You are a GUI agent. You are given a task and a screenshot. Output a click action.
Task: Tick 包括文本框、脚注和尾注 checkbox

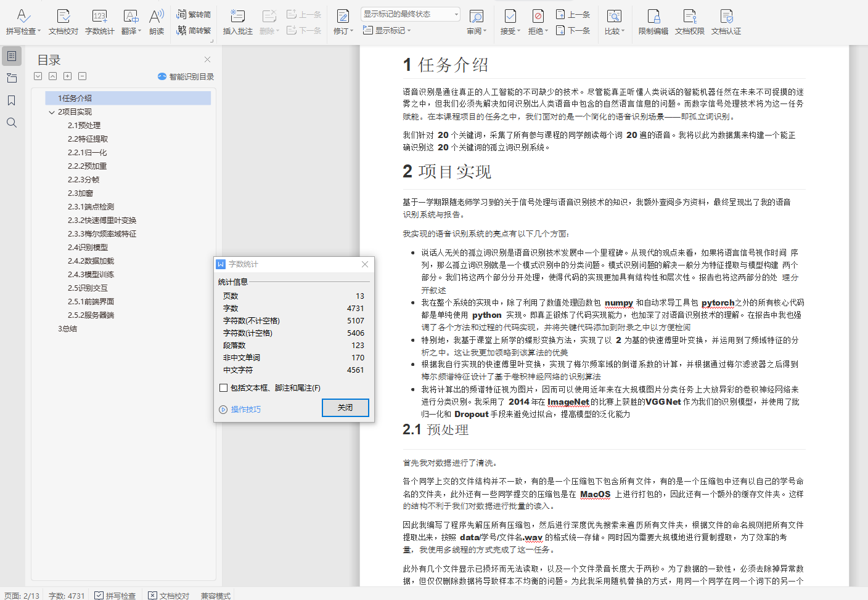[x=224, y=388]
